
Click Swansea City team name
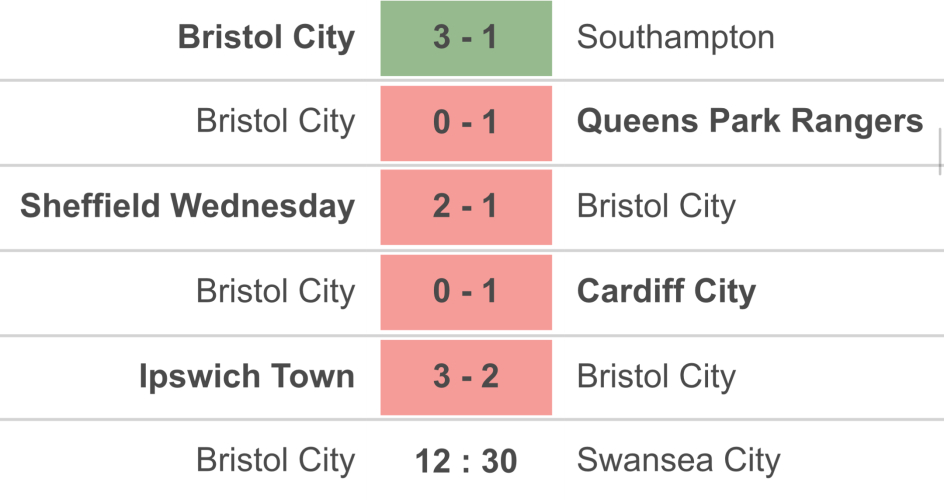[x=678, y=461]
